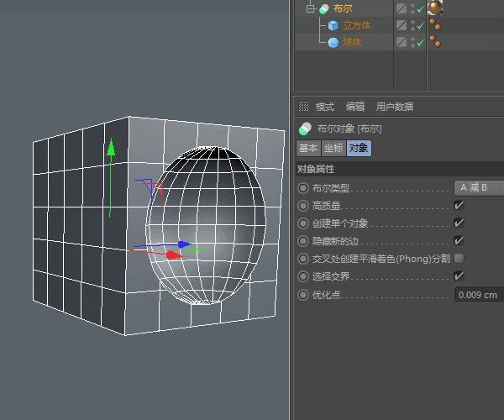Click the blue Z axis arrow in the viewport

[184, 244]
